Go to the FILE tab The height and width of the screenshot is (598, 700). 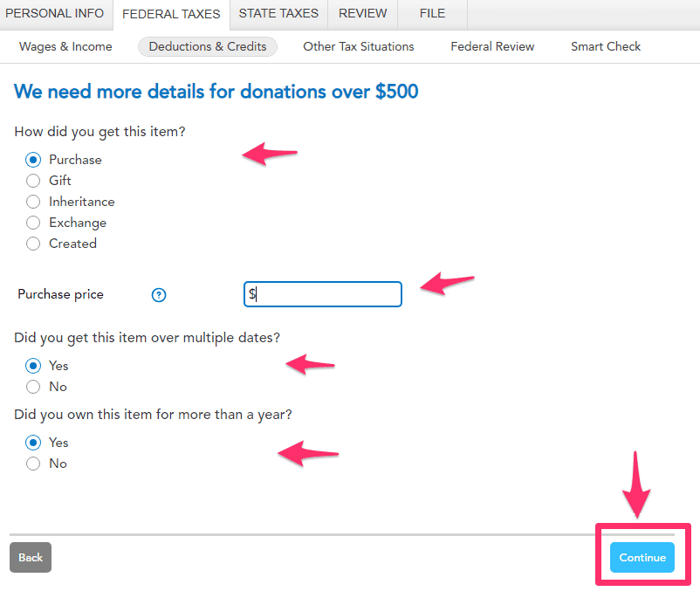(431, 14)
